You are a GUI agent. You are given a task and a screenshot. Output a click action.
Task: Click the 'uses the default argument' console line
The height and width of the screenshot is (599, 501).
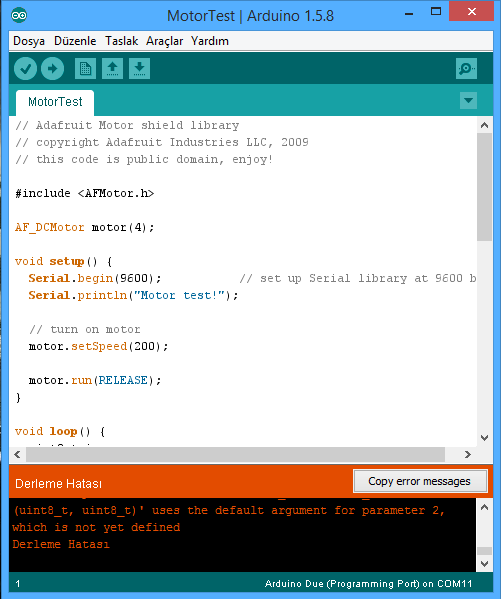click(x=229, y=511)
